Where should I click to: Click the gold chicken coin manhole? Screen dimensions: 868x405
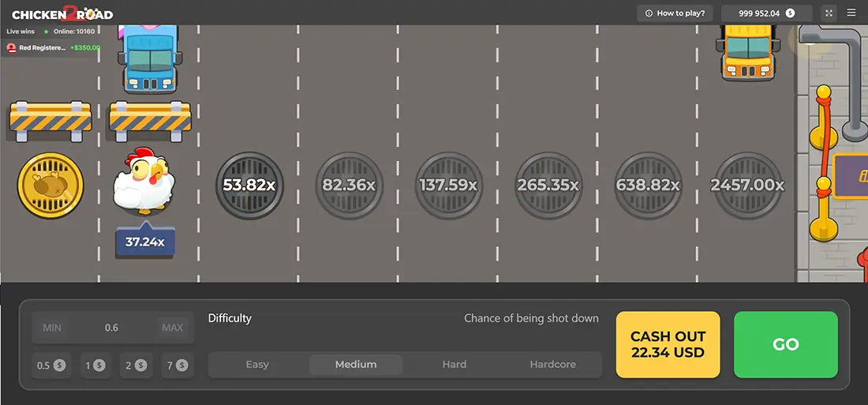[x=51, y=186]
